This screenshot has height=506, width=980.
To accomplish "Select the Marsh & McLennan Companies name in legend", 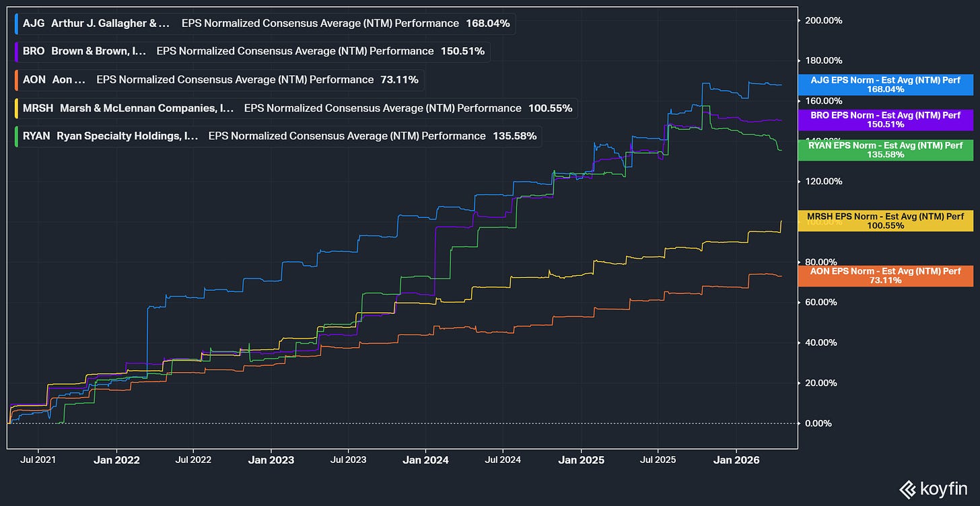I will coord(147,108).
